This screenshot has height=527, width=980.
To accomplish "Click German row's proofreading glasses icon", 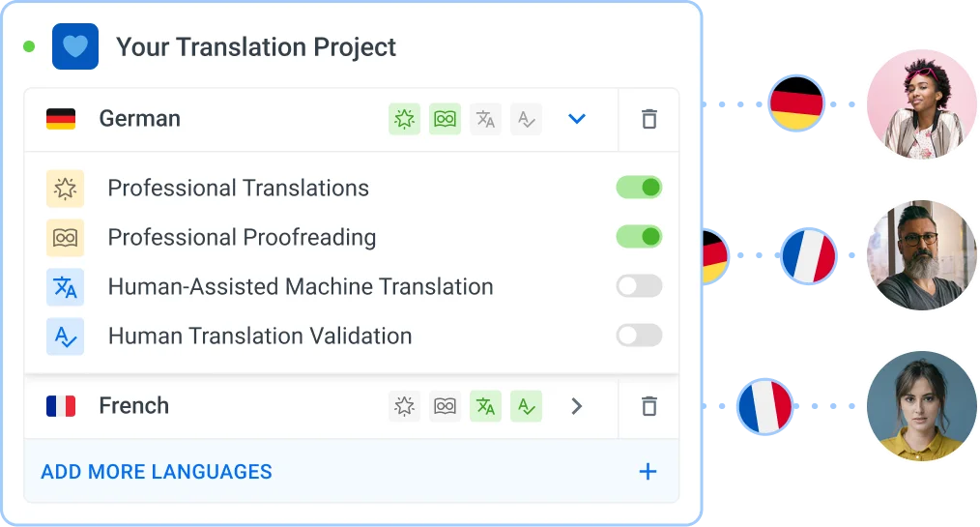I will point(445,119).
